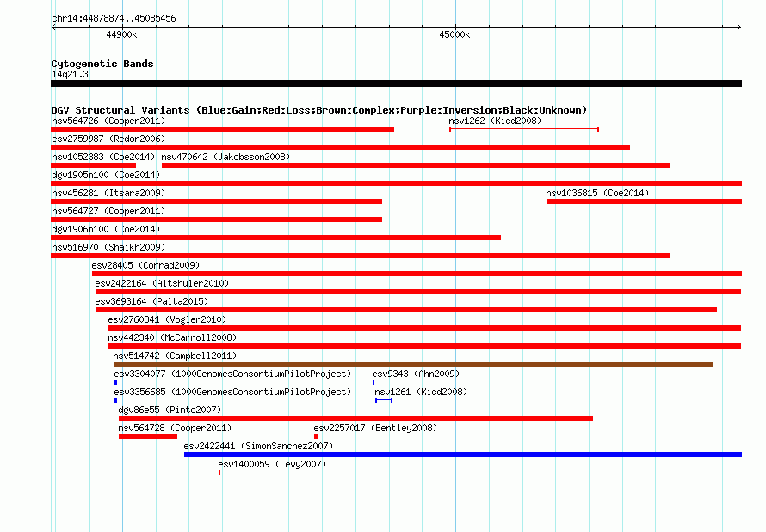This screenshot has height=532, width=766.
Task: Select the chr14:44878874..45085456 region label
Action: coord(114,18)
